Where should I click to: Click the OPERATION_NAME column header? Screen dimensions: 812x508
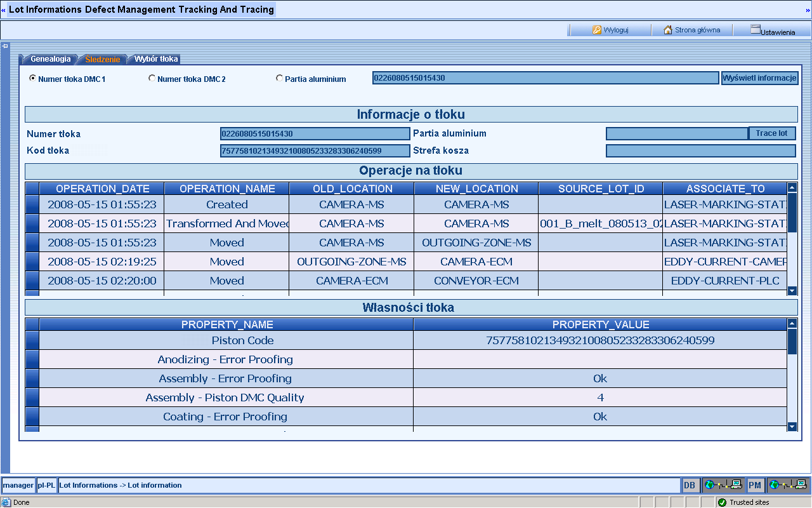227,189
